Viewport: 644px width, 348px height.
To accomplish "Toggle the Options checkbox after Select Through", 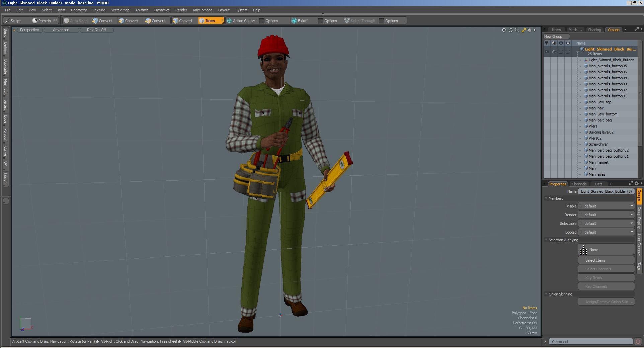I will (382, 21).
